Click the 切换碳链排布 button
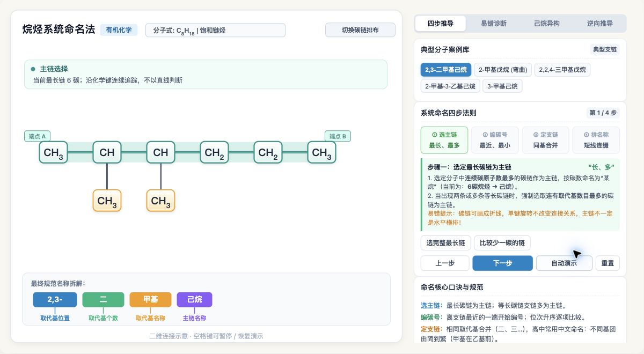This screenshot has height=354, width=644. pos(360,30)
